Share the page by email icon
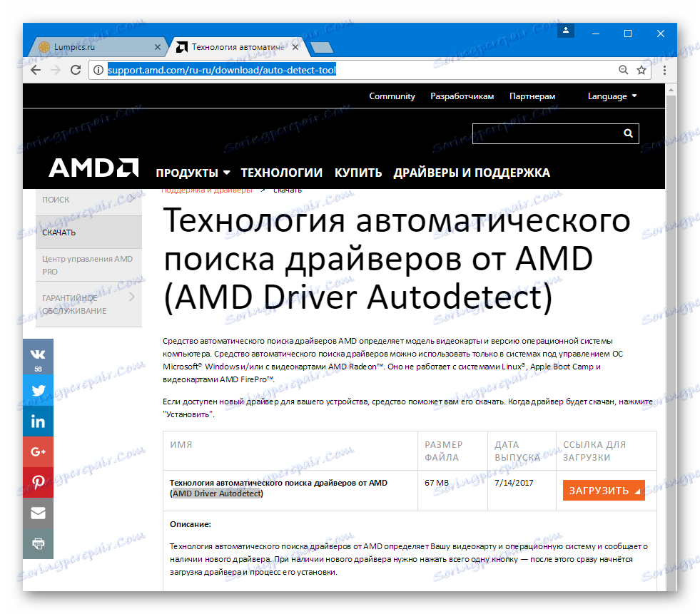This screenshot has height=614, width=700. pos(38,513)
